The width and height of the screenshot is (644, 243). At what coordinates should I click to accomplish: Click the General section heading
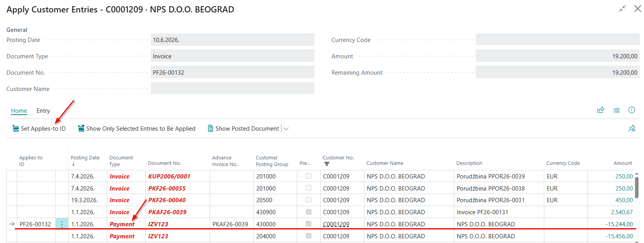tap(17, 30)
